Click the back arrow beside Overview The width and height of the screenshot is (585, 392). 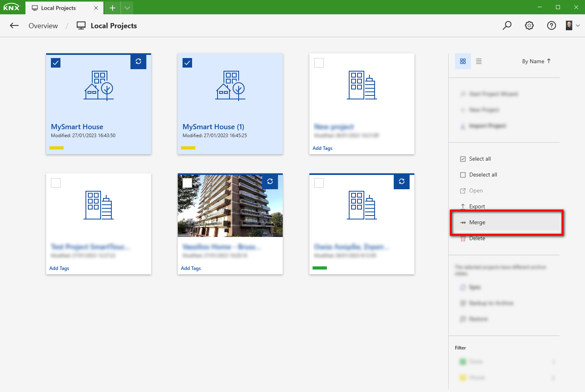[x=14, y=25]
